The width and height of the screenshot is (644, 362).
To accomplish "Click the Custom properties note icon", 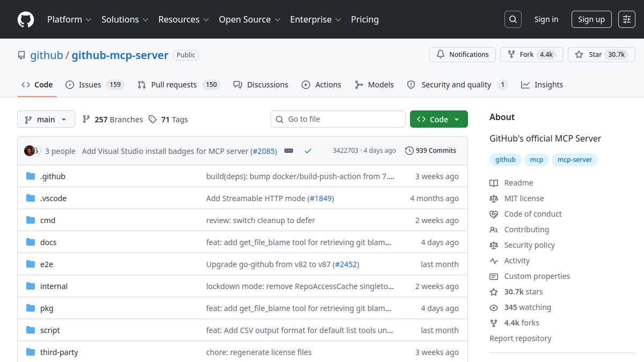I will coord(494,276).
